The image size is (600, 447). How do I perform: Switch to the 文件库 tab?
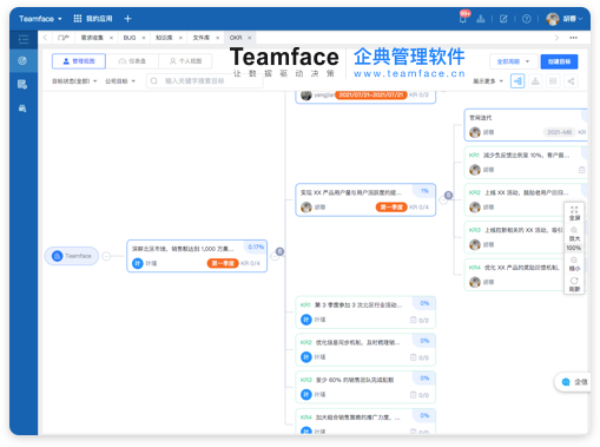pyautogui.click(x=201, y=38)
